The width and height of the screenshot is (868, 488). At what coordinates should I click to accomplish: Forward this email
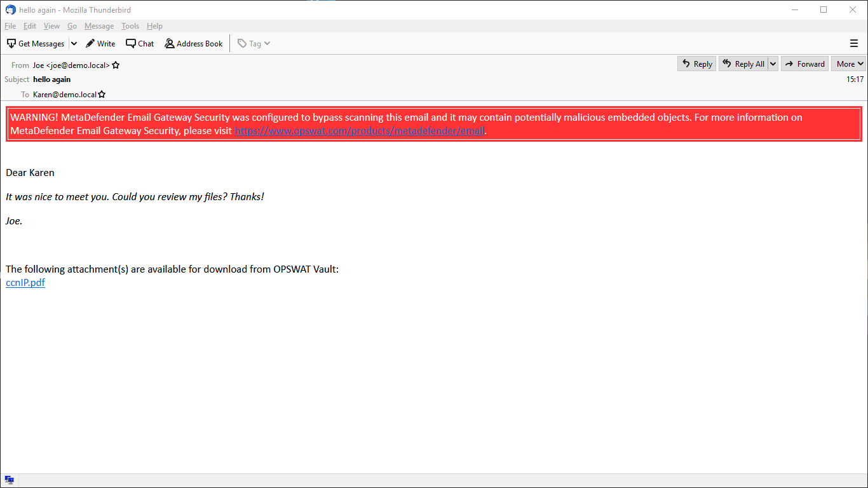pos(805,64)
